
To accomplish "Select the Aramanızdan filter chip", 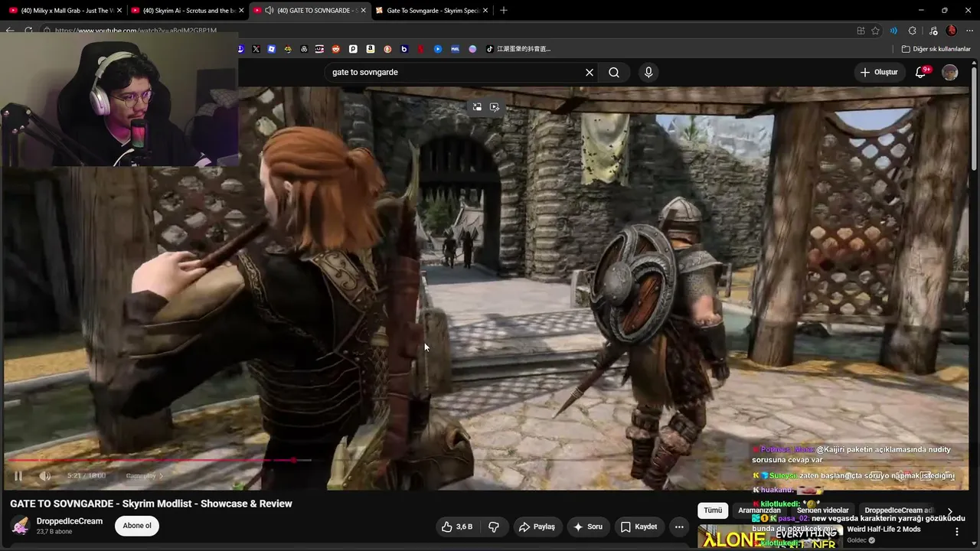I will tap(759, 510).
